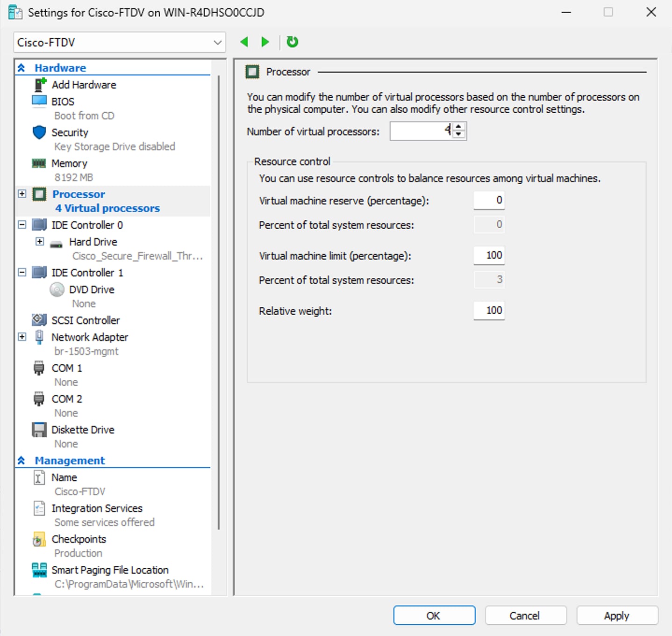Click the 'Production' checkpoint type text
Viewport: 672px width, 636px height.
(78, 553)
